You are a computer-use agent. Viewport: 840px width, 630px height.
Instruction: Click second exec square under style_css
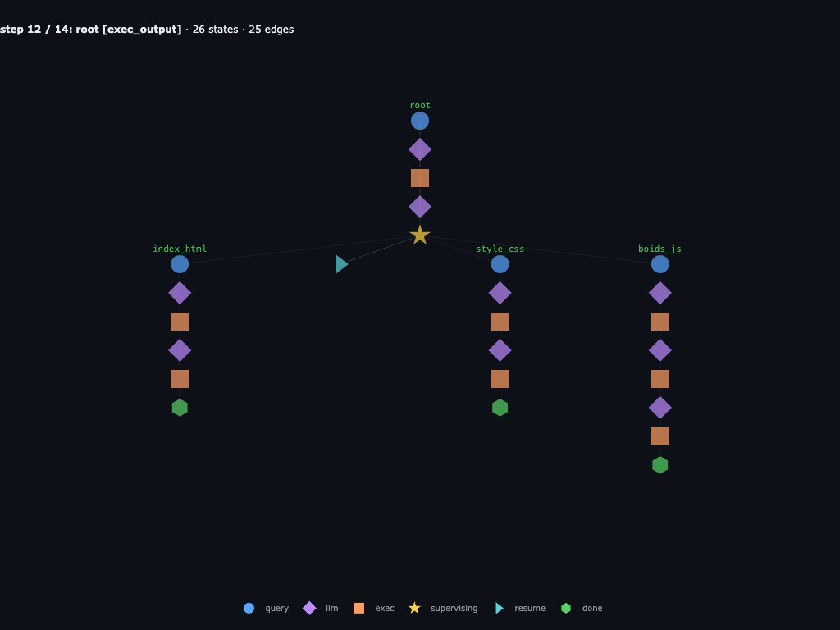500,379
